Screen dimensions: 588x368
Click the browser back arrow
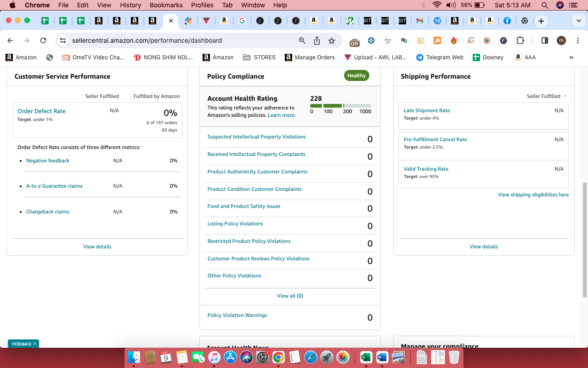(x=10, y=40)
